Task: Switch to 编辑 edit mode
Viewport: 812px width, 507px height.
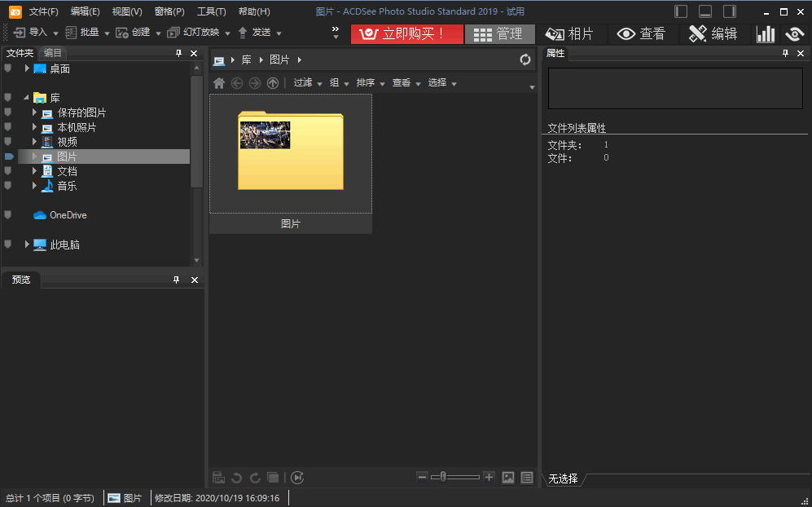Action: coord(713,34)
